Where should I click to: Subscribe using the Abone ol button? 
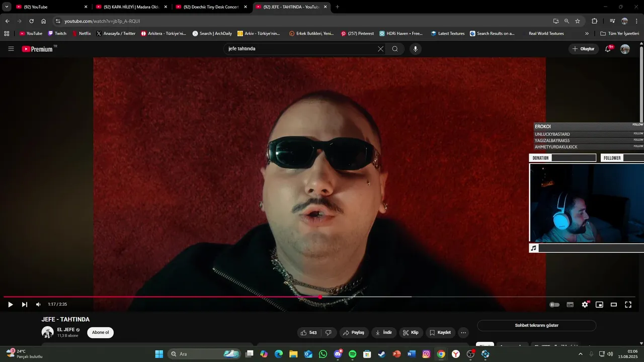100,332
